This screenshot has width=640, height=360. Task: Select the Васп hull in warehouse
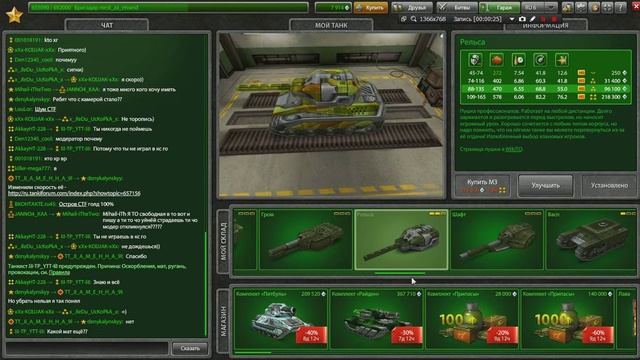pyautogui.click(x=591, y=240)
